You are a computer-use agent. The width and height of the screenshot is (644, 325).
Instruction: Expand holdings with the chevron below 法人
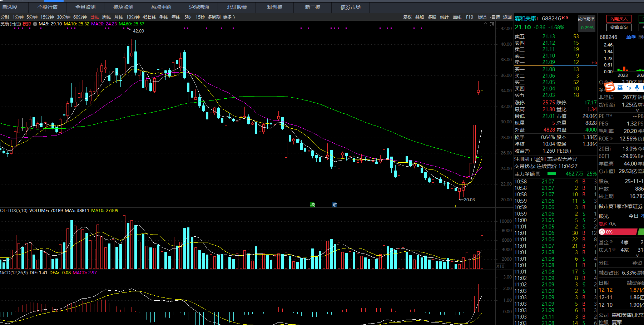tap(637, 256)
